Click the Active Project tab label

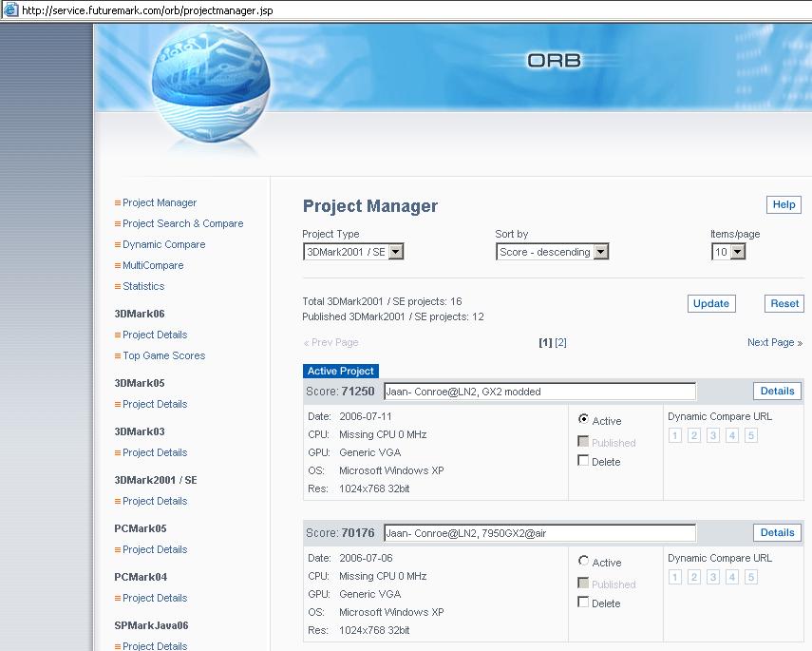341,371
